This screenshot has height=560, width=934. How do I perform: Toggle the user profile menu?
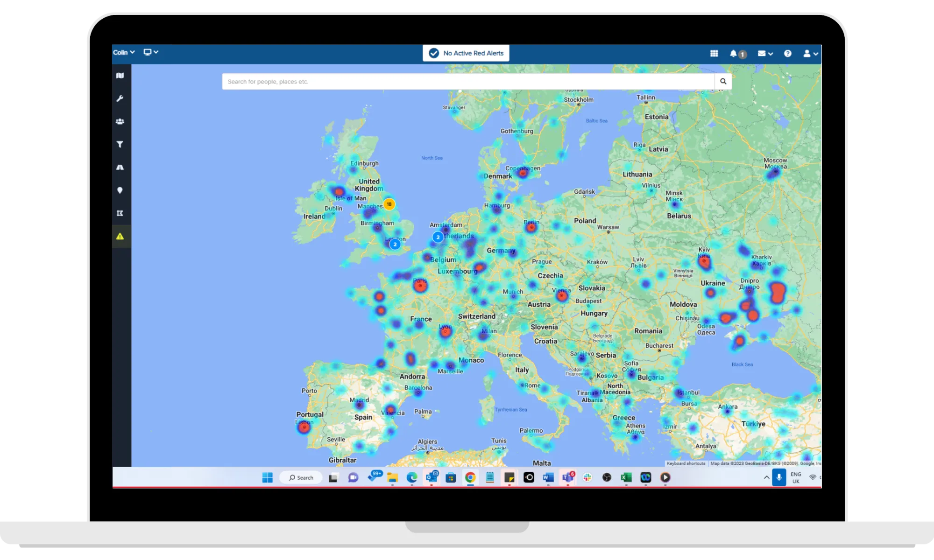809,53
